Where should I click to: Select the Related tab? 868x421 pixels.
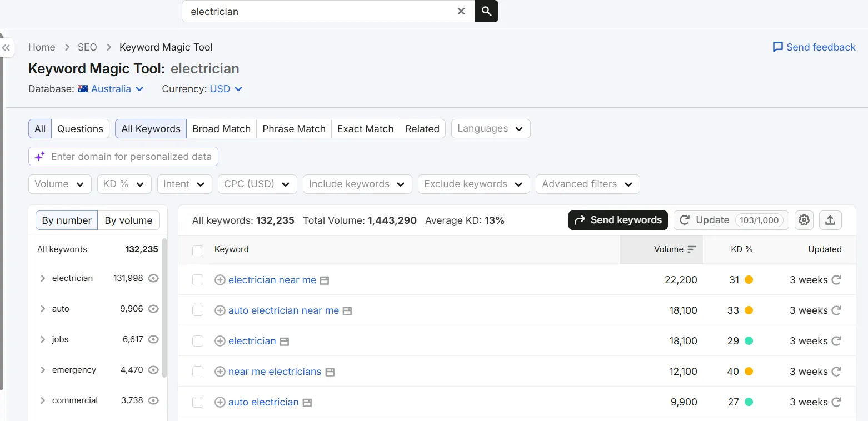coord(422,128)
